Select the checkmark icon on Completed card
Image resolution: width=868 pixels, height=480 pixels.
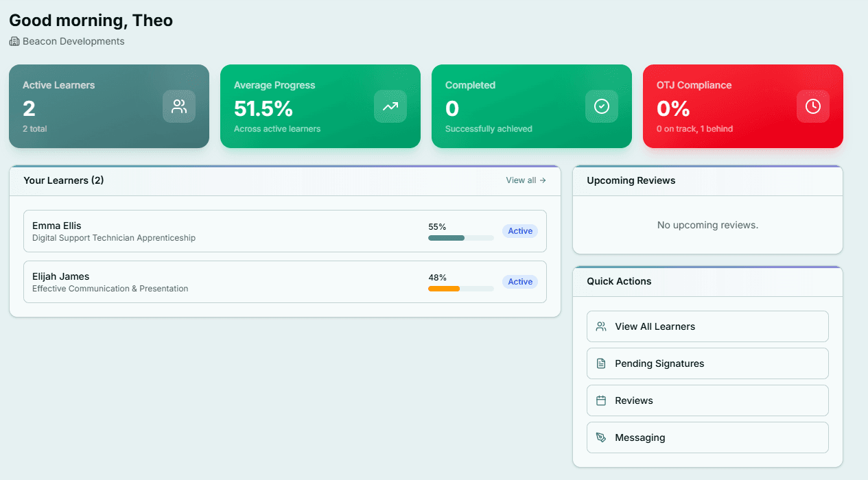click(x=602, y=106)
